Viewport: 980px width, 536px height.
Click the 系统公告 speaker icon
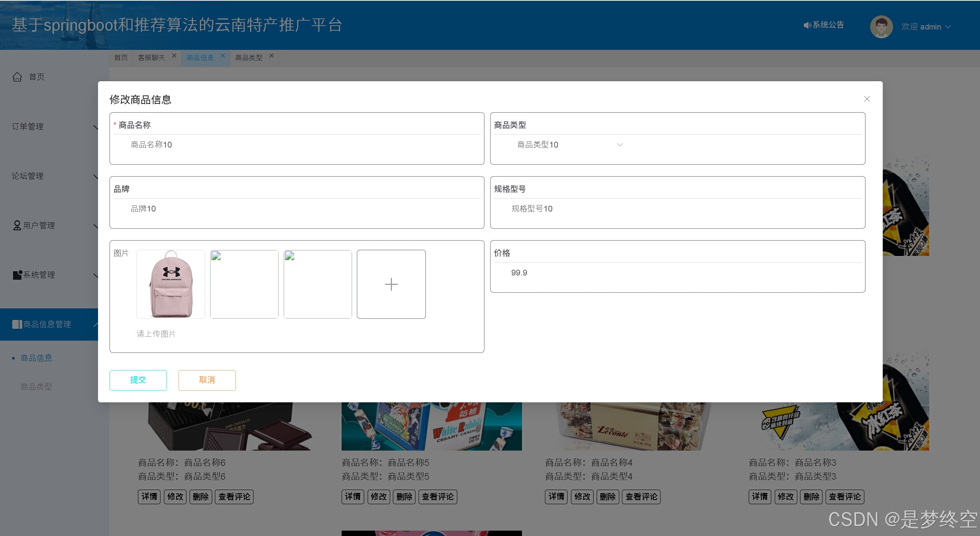click(807, 25)
